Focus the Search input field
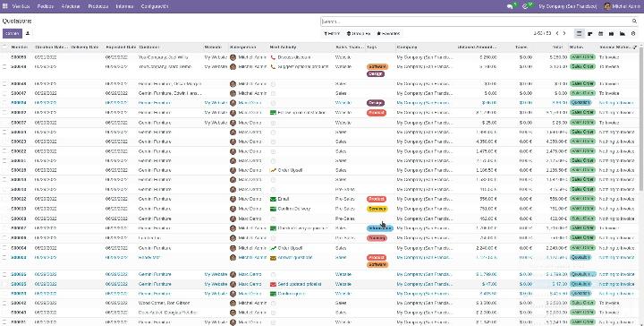 tap(477, 21)
